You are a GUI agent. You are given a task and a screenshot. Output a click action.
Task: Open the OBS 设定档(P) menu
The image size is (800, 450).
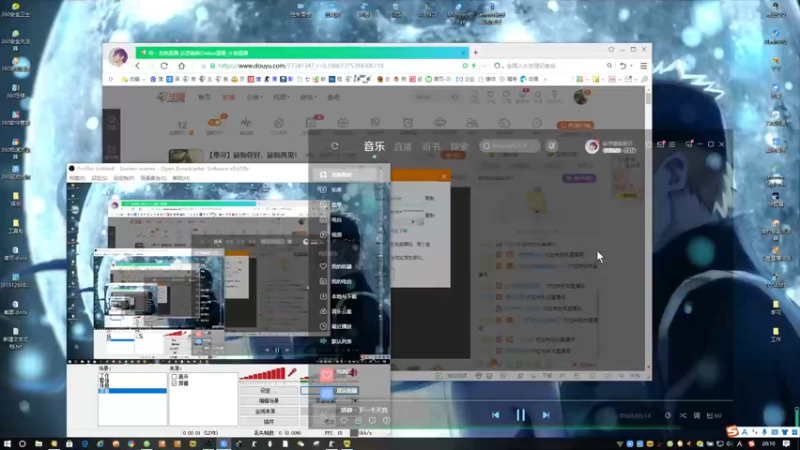pyautogui.click(x=123, y=178)
